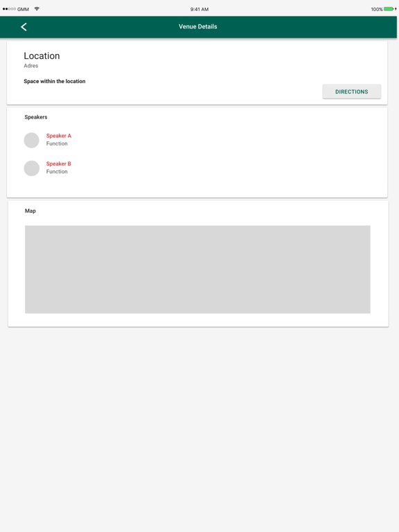This screenshot has width=399, height=532.
Task: Select the Venue Details title
Action: [x=198, y=26]
